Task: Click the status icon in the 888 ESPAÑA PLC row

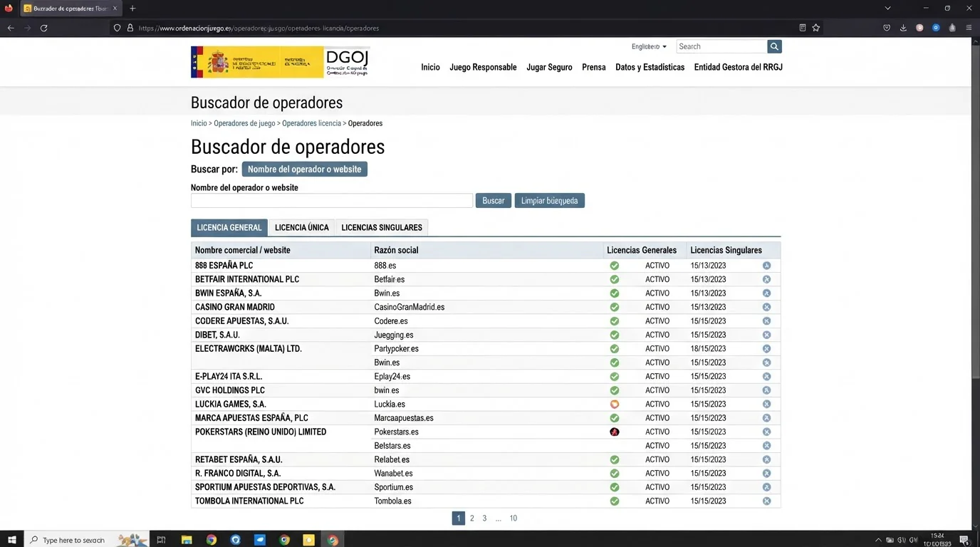Action: [614, 266]
